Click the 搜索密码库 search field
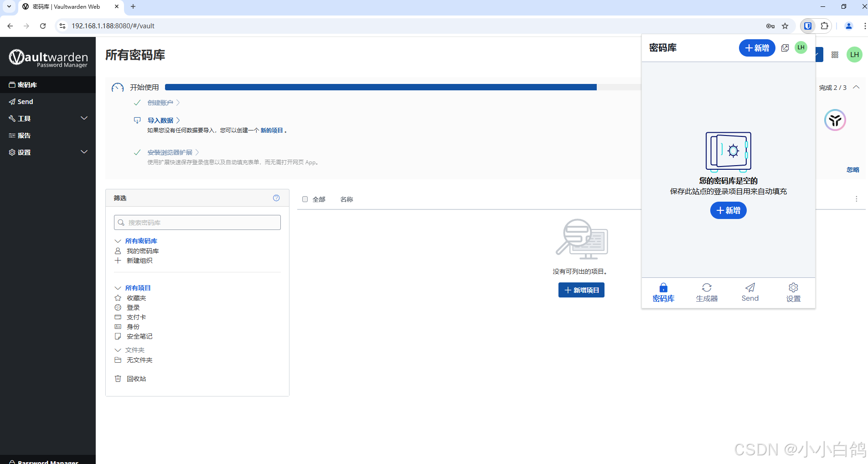The image size is (868, 464). click(197, 223)
